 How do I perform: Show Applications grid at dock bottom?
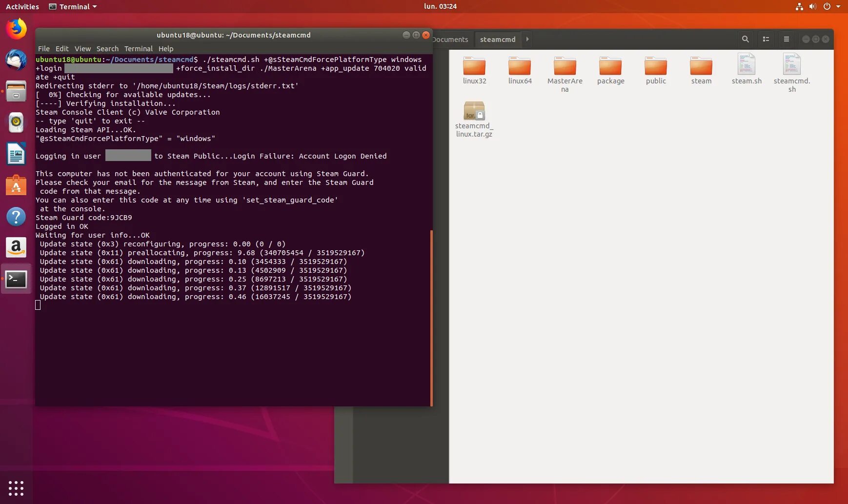pyautogui.click(x=16, y=488)
